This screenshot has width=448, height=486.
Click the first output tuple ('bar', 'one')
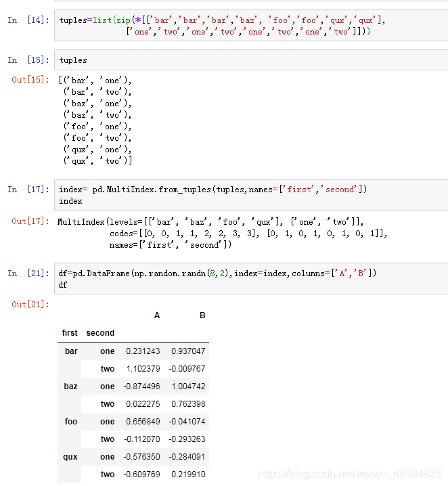click(x=95, y=81)
